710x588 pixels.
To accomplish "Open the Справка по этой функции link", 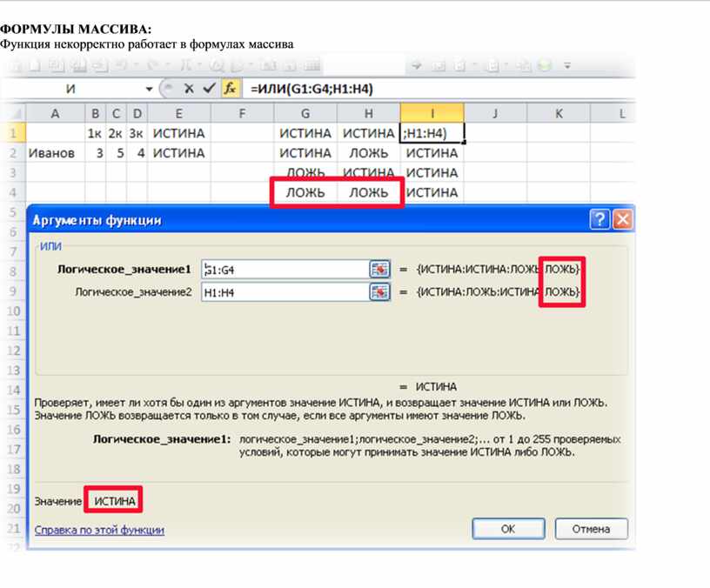I will (x=99, y=530).
